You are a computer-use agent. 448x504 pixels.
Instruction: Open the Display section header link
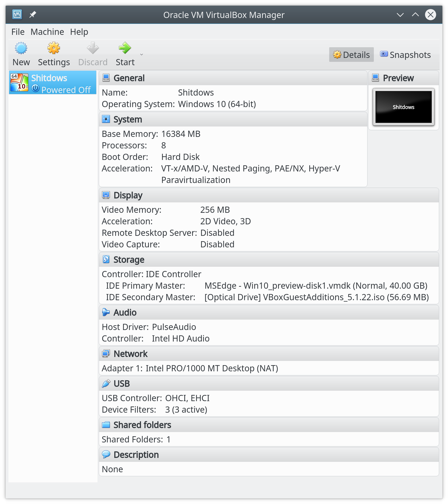128,195
